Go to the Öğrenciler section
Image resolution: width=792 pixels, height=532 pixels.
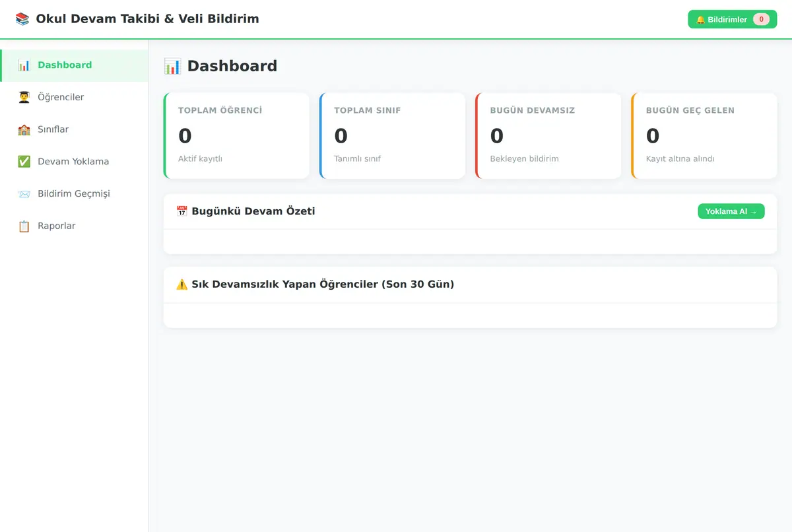click(74, 98)
